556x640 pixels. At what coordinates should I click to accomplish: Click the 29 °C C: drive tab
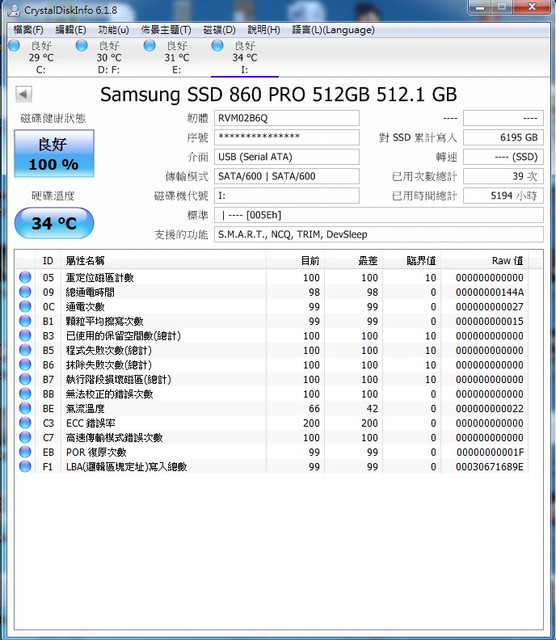pos(41,57)
